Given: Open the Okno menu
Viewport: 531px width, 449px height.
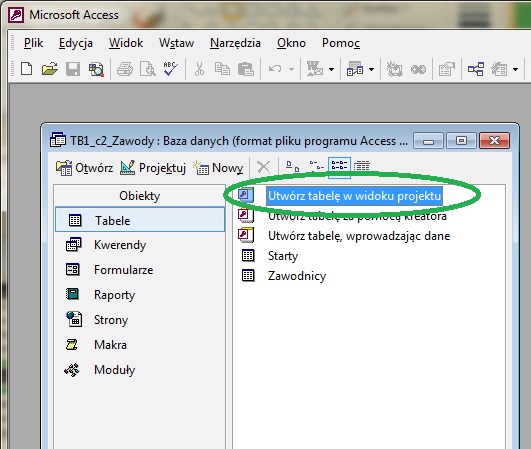Looking at the screenshot, I should (291, 43).
